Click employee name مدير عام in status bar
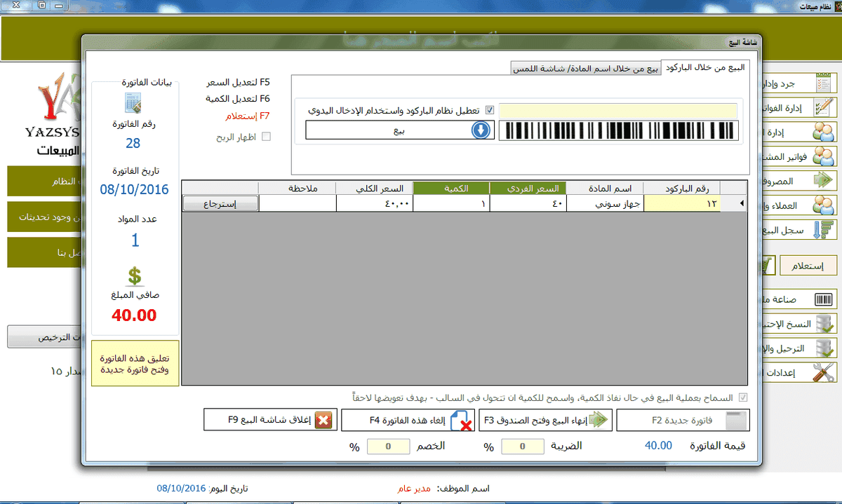This screenshot has width=842, height=504. click(415, 489)
